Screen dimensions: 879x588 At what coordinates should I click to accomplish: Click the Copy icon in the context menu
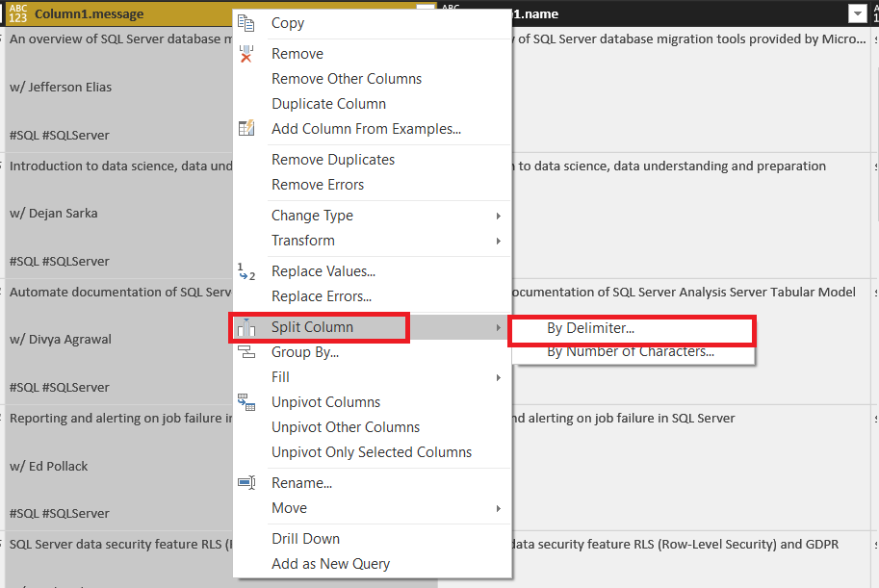[x=246, y=23]
